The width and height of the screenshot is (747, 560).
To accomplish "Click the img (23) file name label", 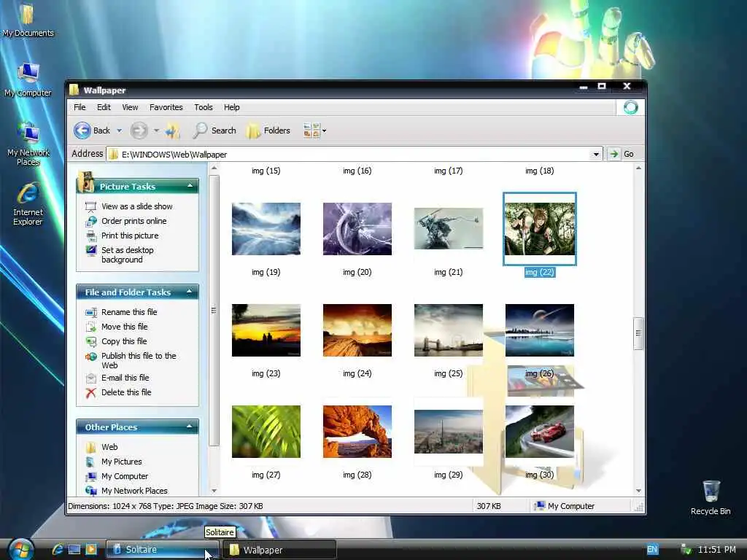I will (266, 373).
